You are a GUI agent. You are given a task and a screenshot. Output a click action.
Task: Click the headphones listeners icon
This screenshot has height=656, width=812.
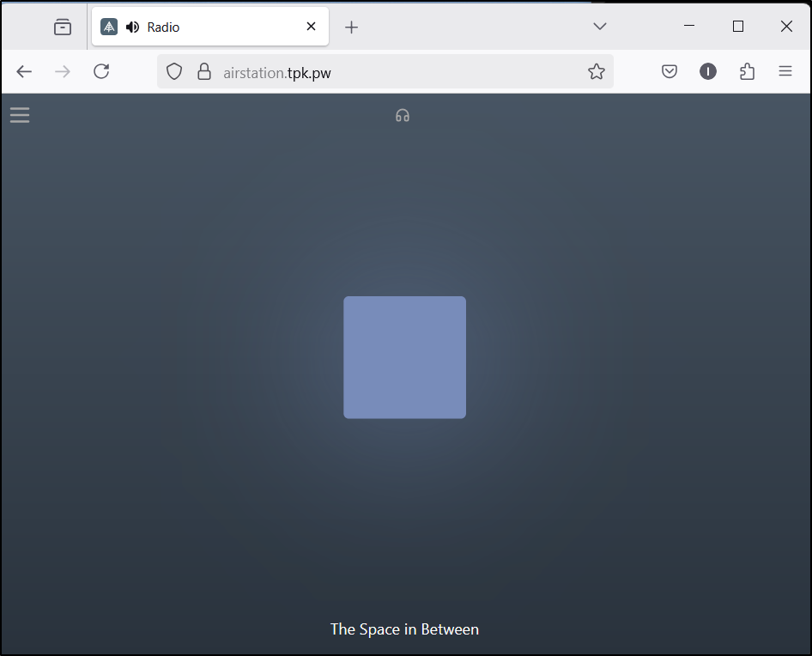[x=403, y=115]
